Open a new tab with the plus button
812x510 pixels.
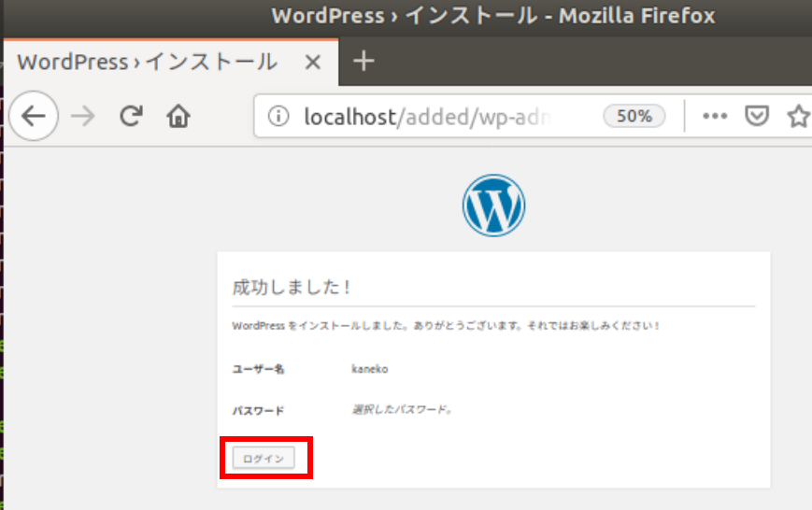point(363,61)
